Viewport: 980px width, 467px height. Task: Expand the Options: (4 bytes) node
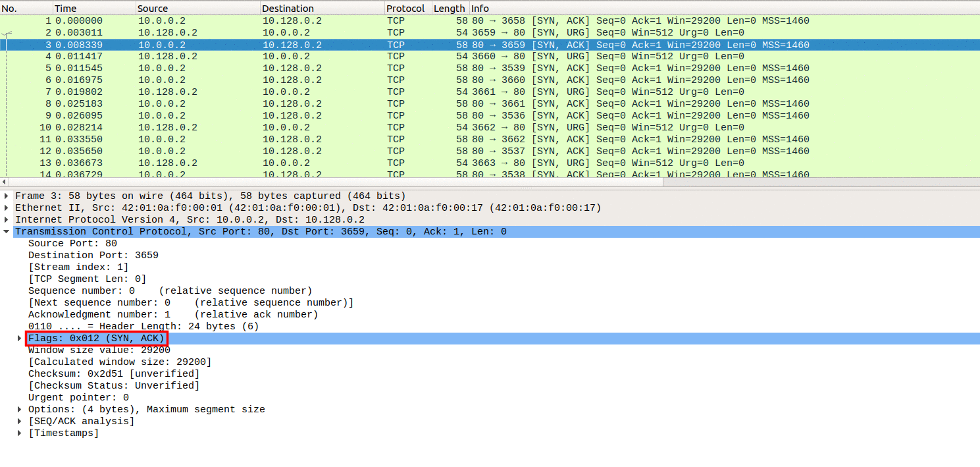(20, 410)
